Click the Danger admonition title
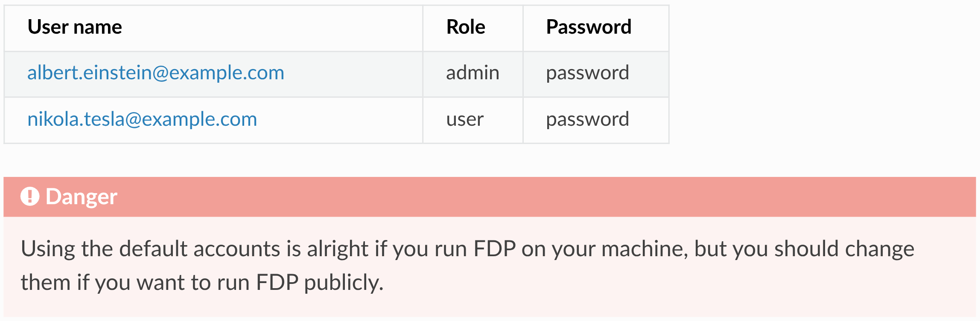Image resolution: width=980 pixels, height=321 pixels. [x=81, y=197]
